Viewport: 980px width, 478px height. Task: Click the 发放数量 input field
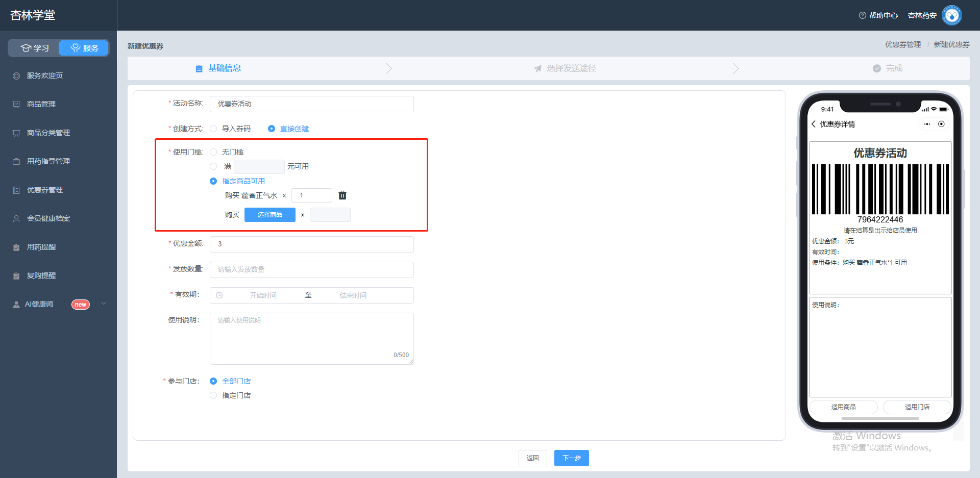(x=312, y=270)
